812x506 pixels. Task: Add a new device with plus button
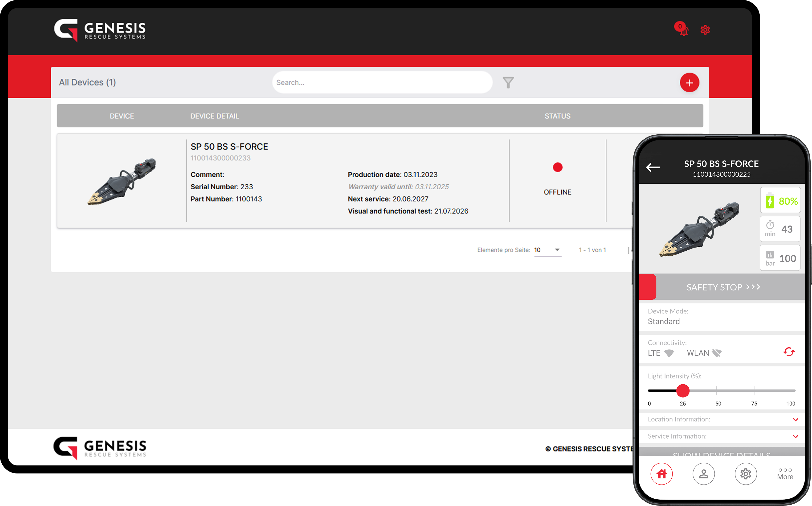pos(689,83)
